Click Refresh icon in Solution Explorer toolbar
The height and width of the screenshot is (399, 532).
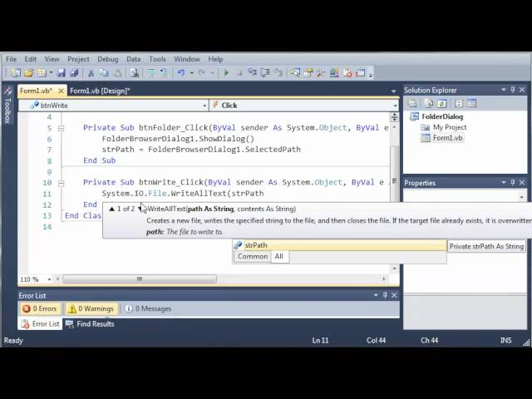444,104
